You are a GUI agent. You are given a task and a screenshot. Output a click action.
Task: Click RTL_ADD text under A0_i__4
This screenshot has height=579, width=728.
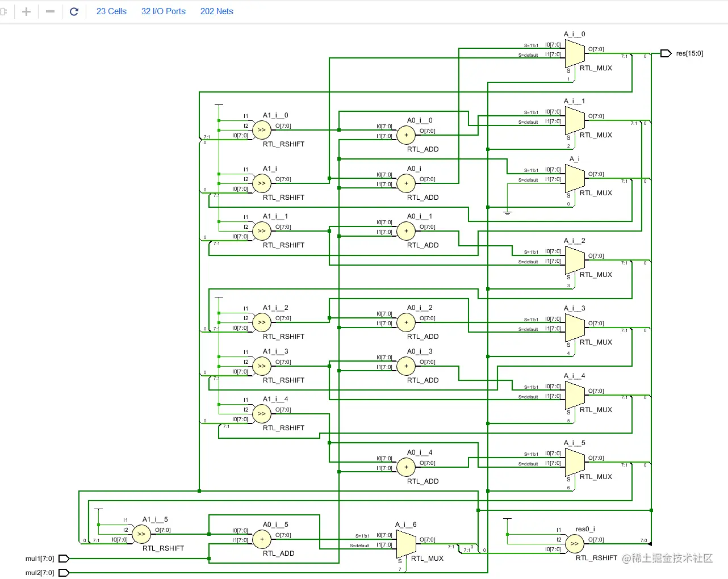pos(423,481)
